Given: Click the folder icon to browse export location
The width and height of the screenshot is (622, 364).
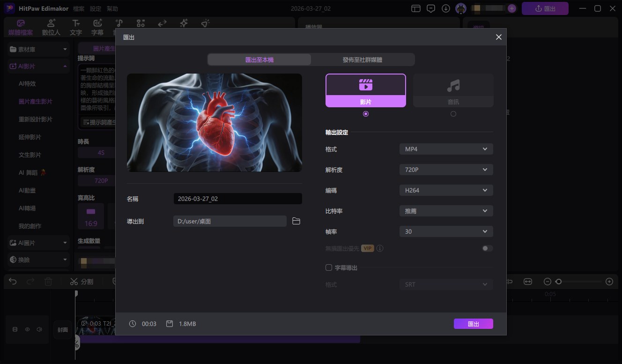Looking at the screenshot, I should click(296, 221).
